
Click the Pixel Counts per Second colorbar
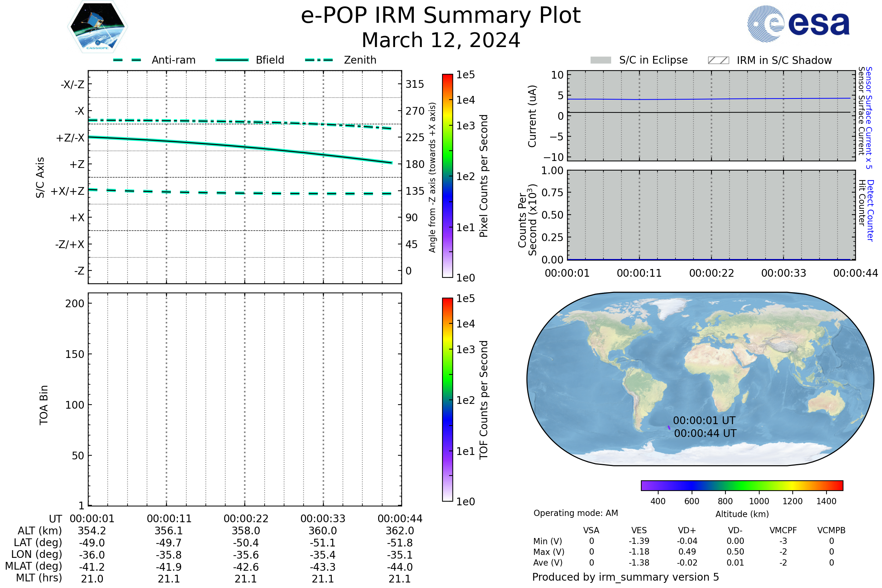(x=447, y=176)
